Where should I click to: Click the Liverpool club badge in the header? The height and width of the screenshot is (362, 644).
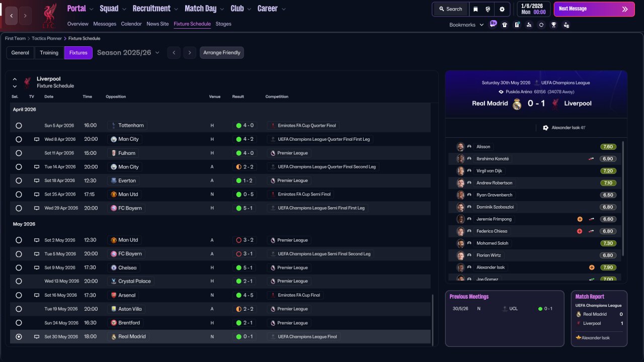pyautogui.click(x=49, y=15)
